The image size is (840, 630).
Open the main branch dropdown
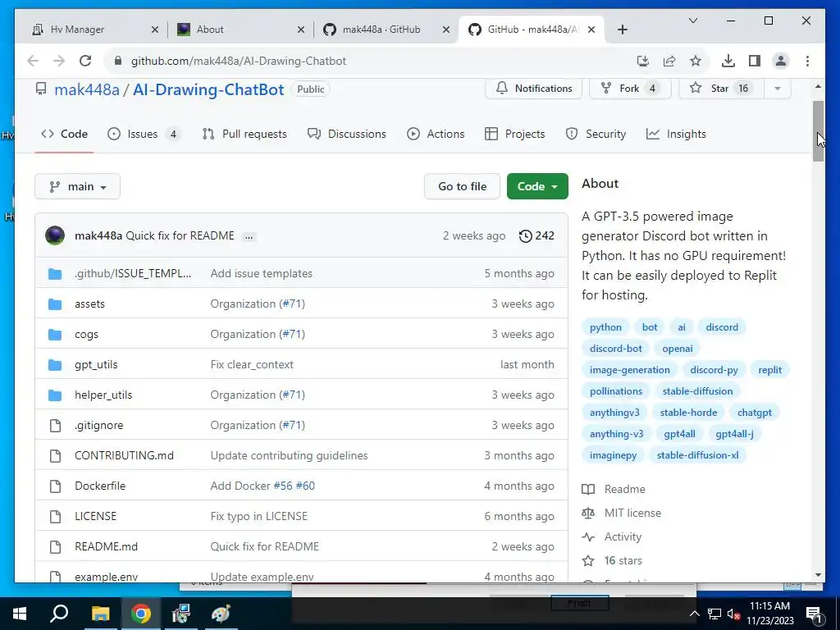(x=78, y=186)
